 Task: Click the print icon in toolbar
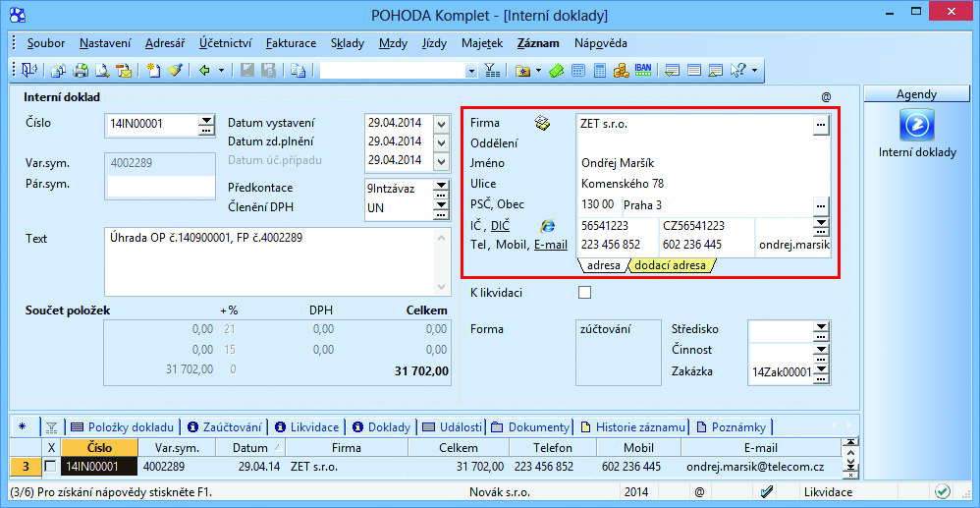click(81, 71)
